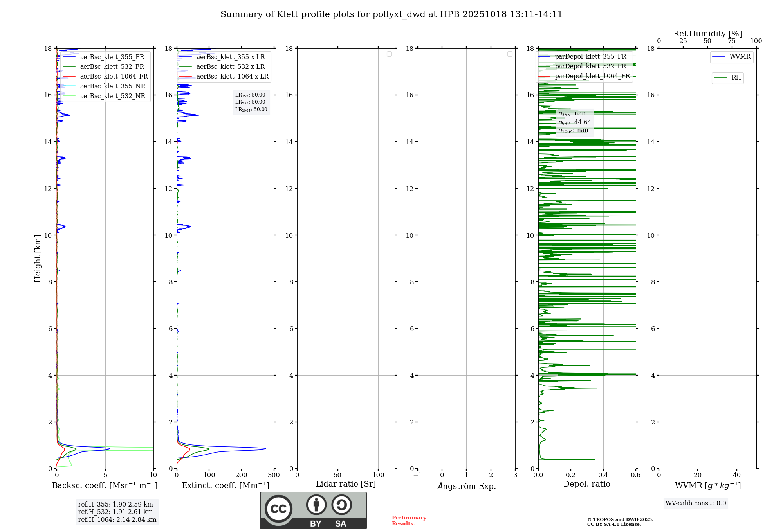Click the LR532: 50.00 annotation
The image size is (783, 532).
point(250,102)
